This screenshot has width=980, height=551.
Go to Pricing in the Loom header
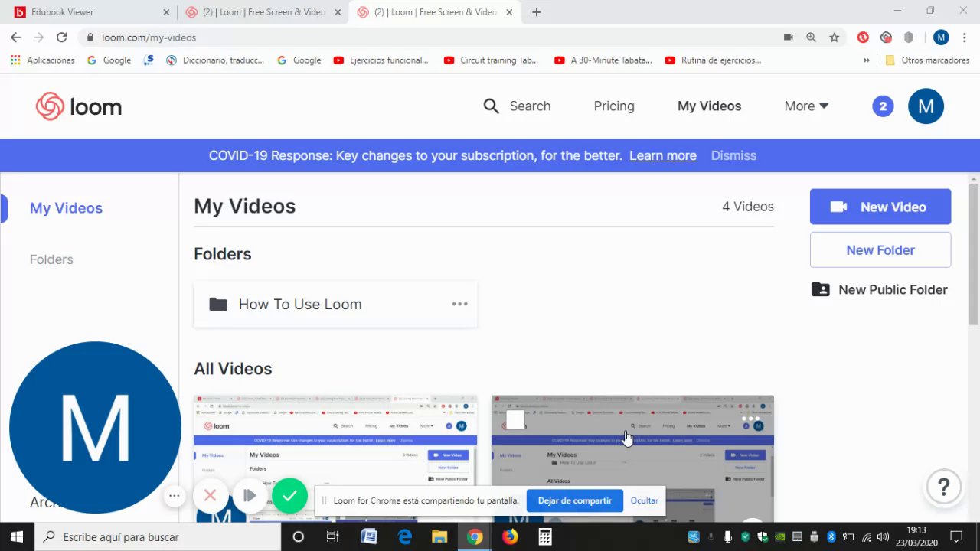pos(614,106)
